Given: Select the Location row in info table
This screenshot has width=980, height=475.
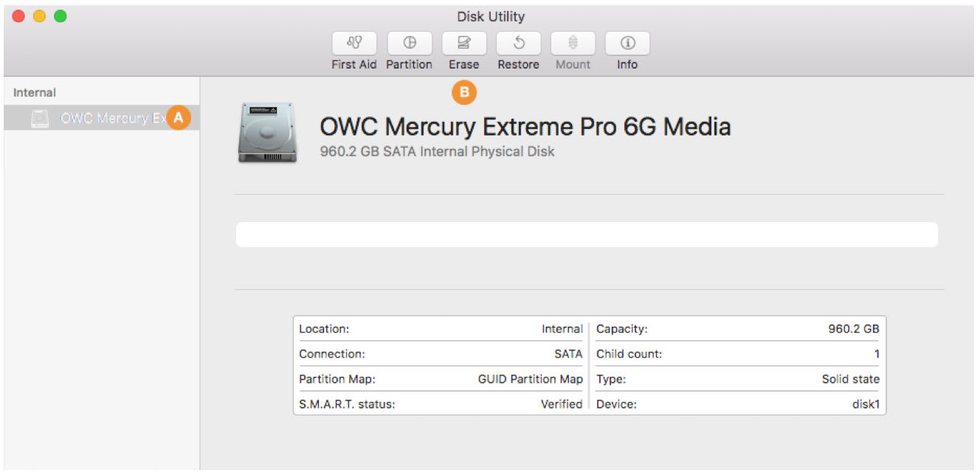Looking at the screenshot, I should pyautogui.click(x=441, y=329).
